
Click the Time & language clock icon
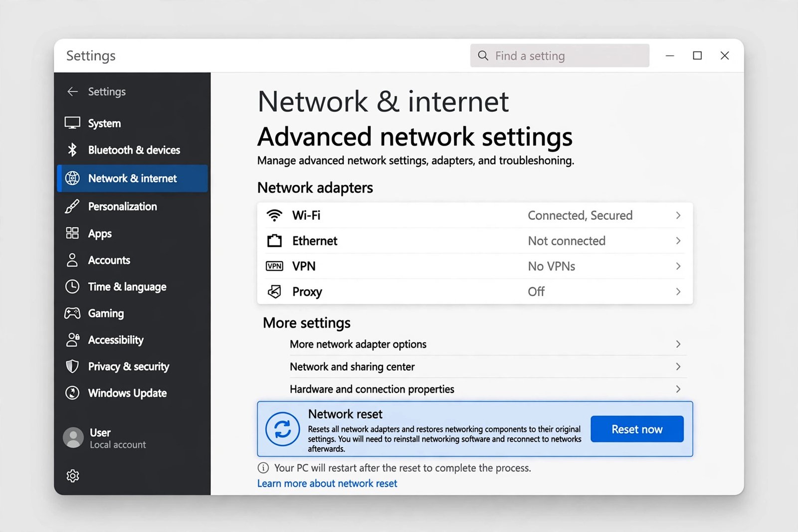pyautogui.click(x=72, y=287)
